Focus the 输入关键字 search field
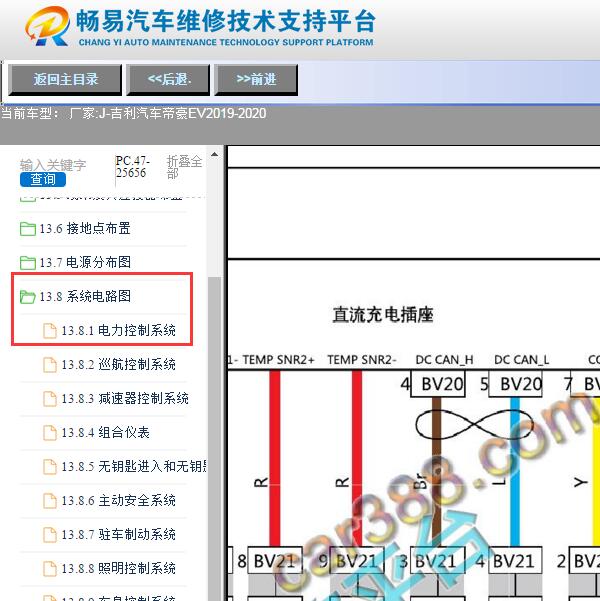The height and width of the screenshot is (601, 600). point(53,165)
